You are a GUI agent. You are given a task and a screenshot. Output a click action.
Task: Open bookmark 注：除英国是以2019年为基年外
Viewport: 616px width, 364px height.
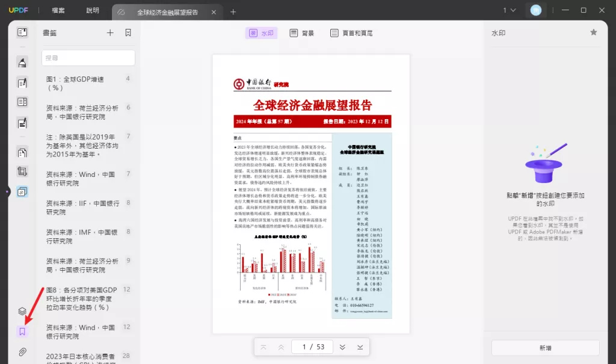click(88, 146)
